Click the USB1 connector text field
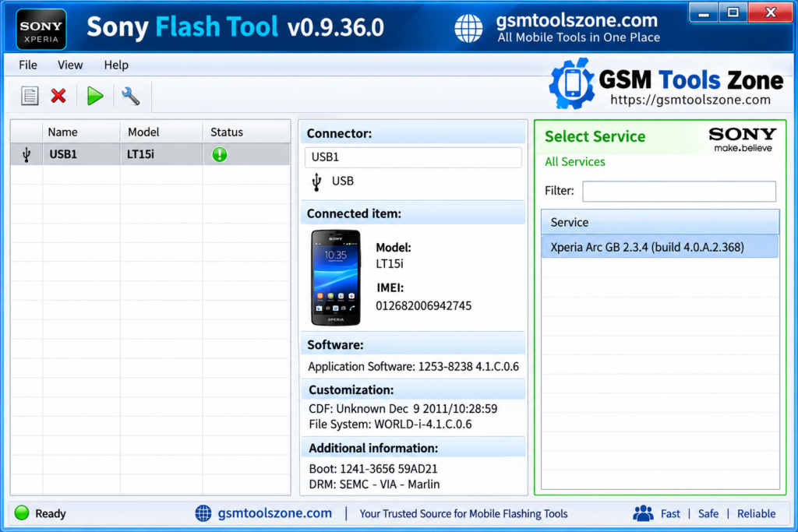798x532 pixels. click(x=413, y=157)
